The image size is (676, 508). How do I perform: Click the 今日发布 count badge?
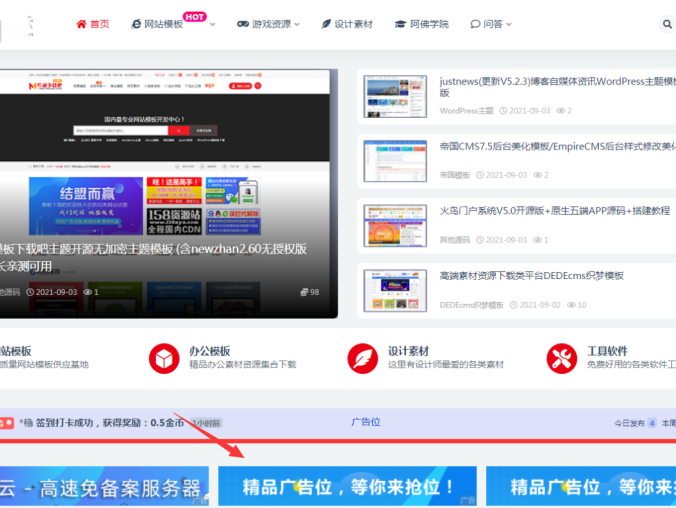tap(652, 423)
